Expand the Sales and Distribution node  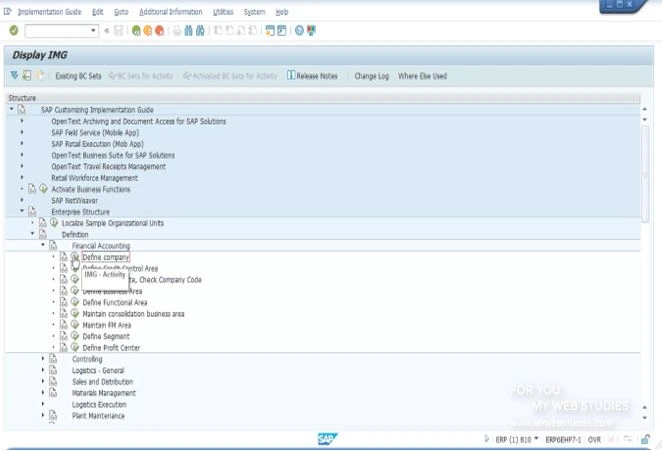[43, 382]
